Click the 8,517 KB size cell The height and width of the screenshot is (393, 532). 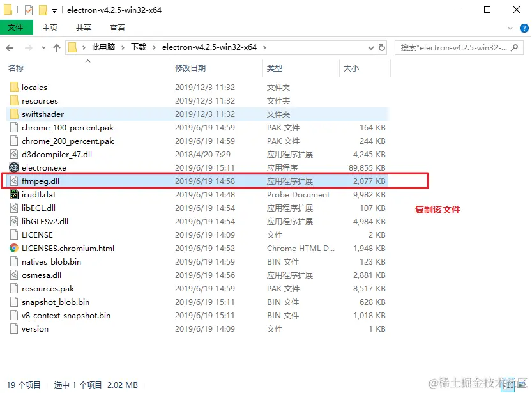point(369,288)
